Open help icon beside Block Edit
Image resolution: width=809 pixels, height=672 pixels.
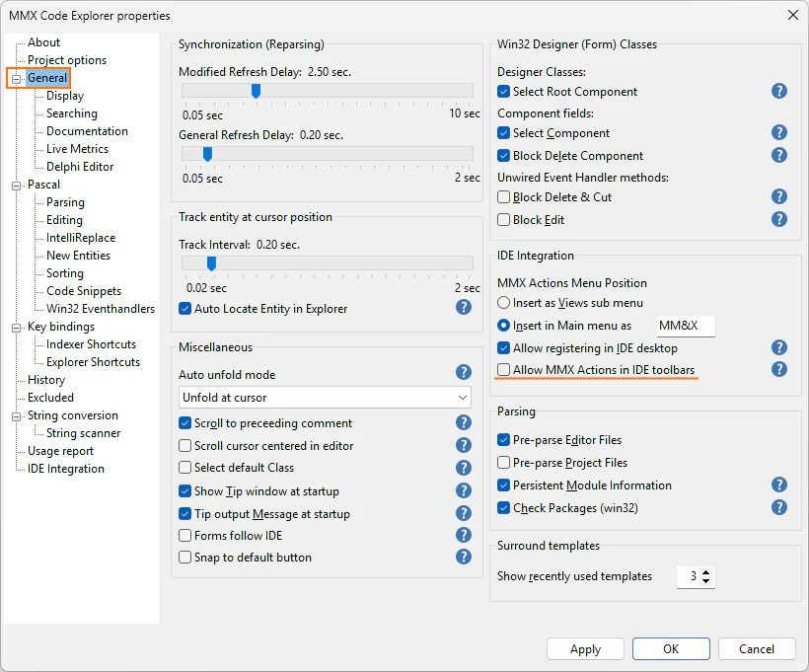pyautogui.click(x=779, y=219)
